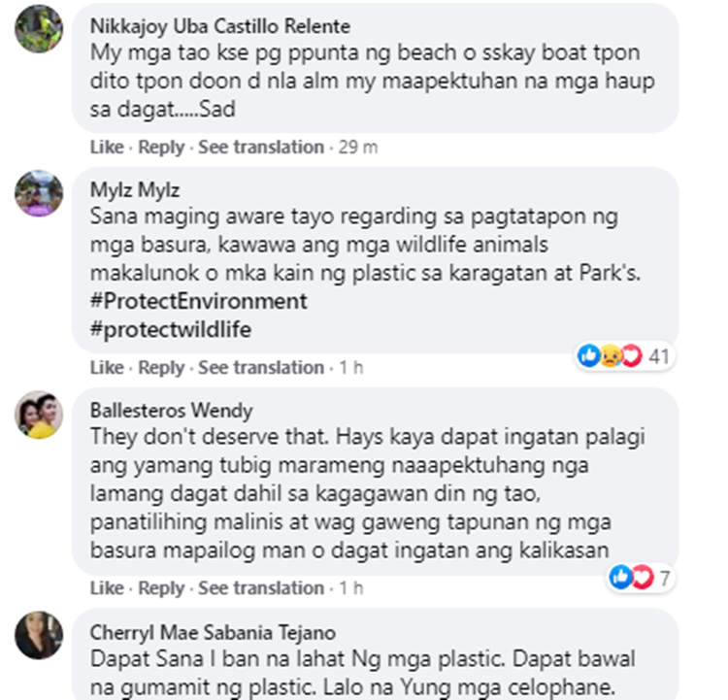Screen dimensions: 728x700
Task: View the 41 reactions count on Mylz's comment
Action: click(659, 356)
